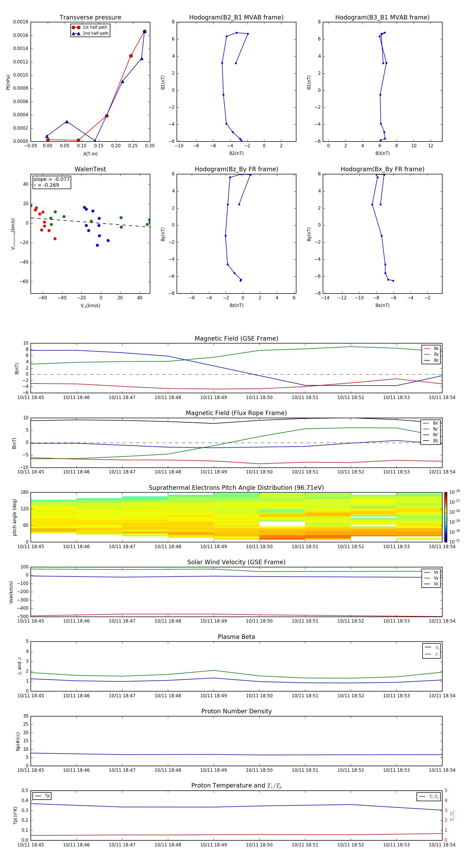Click the '10/11 18:54' tick under Plasma Beta
The image size is (473, 868).
point(442,695)
